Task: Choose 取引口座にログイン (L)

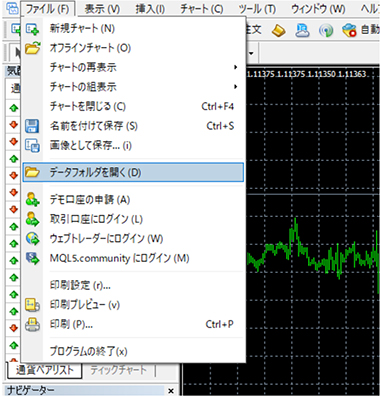Action: 96,219
